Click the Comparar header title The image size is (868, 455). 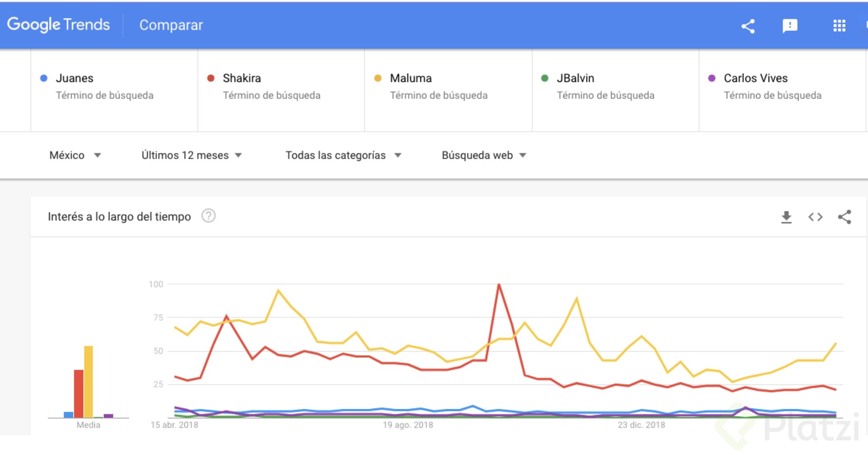171,25
